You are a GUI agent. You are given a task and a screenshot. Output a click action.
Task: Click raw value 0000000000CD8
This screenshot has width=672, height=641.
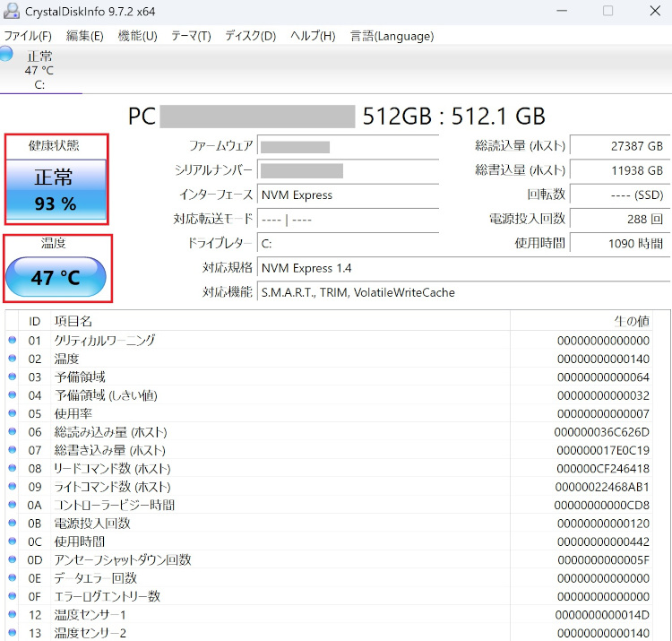[x=602, y=506]
